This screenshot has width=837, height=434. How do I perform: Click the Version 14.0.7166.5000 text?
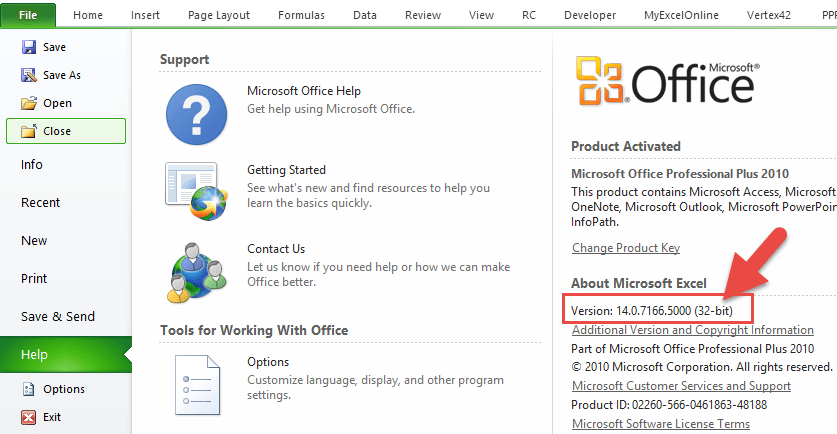(652, 311)
